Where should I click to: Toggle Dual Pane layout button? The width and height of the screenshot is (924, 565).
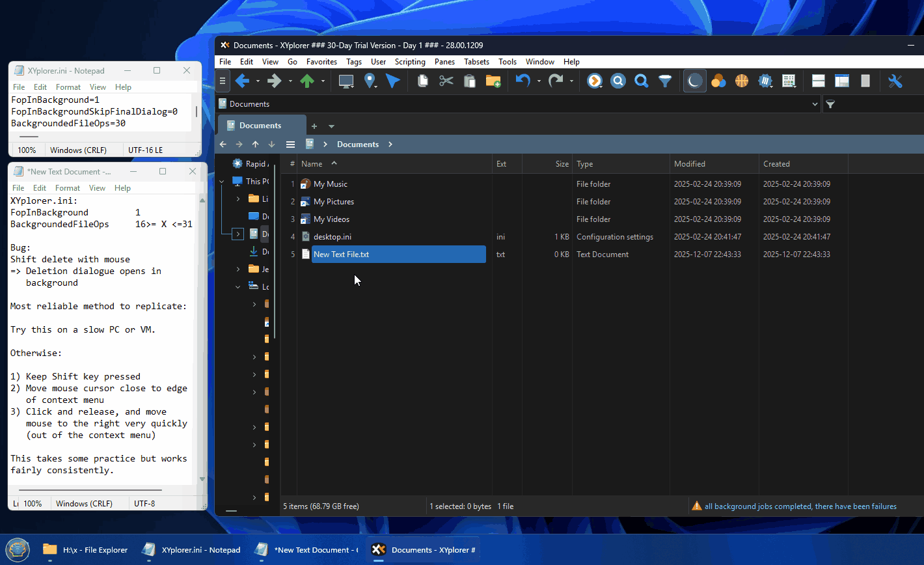coord(819,81)
